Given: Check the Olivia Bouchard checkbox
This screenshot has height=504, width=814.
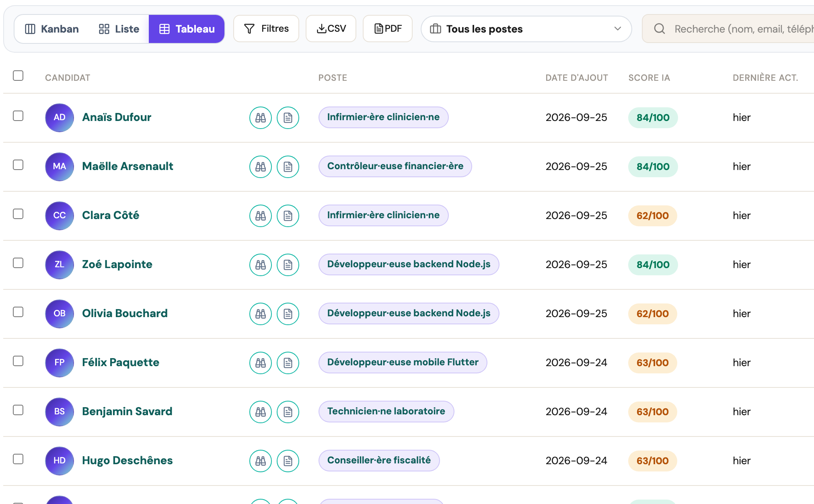Looking at the screenshot, I should click(x=18, y=312).
